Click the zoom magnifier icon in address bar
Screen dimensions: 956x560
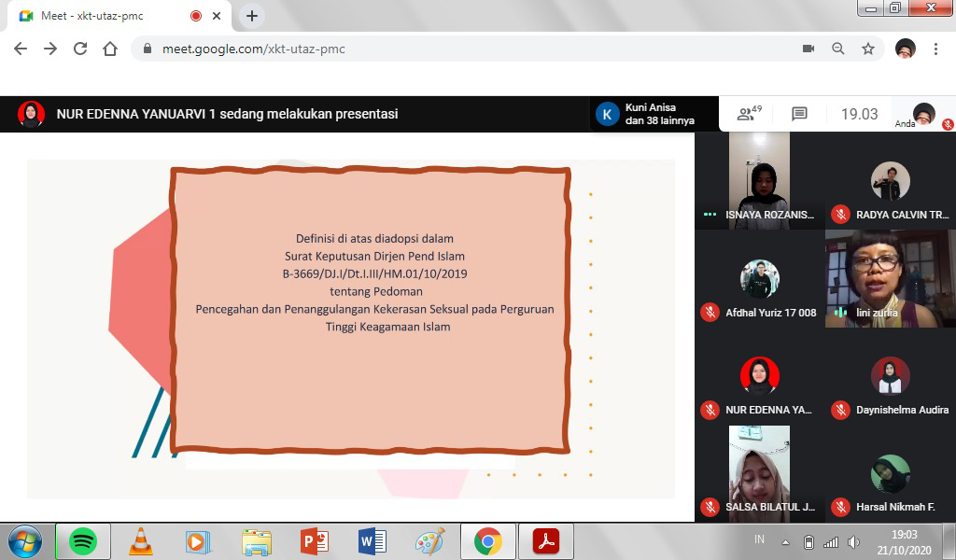[837, 49]
